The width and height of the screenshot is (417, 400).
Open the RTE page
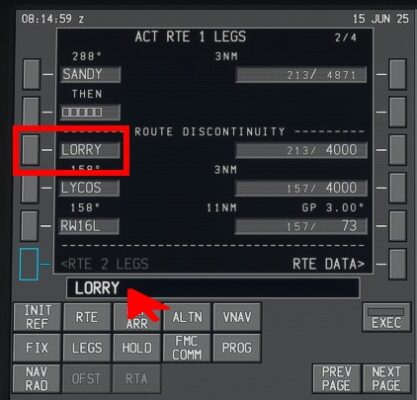coord(87,317)
